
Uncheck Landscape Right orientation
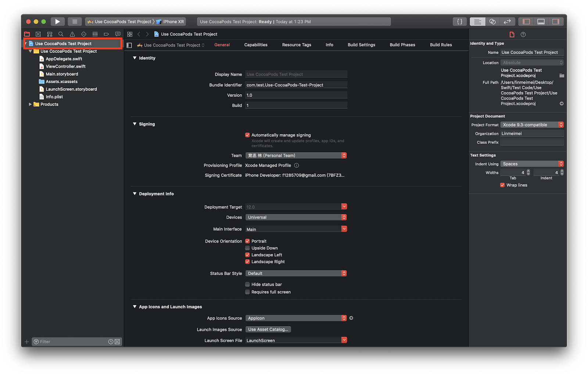[x=247, y=262]
